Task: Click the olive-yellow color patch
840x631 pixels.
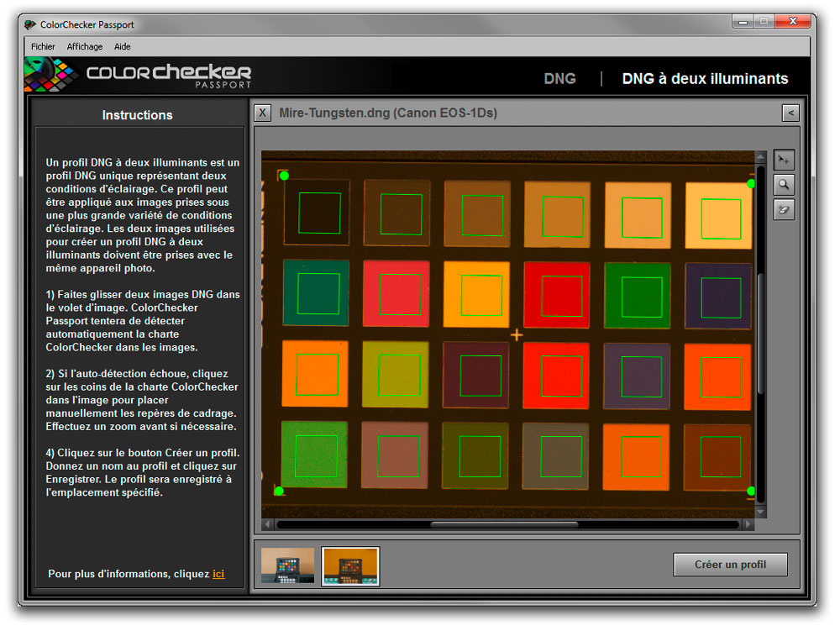Action: (x=396, y=375)
